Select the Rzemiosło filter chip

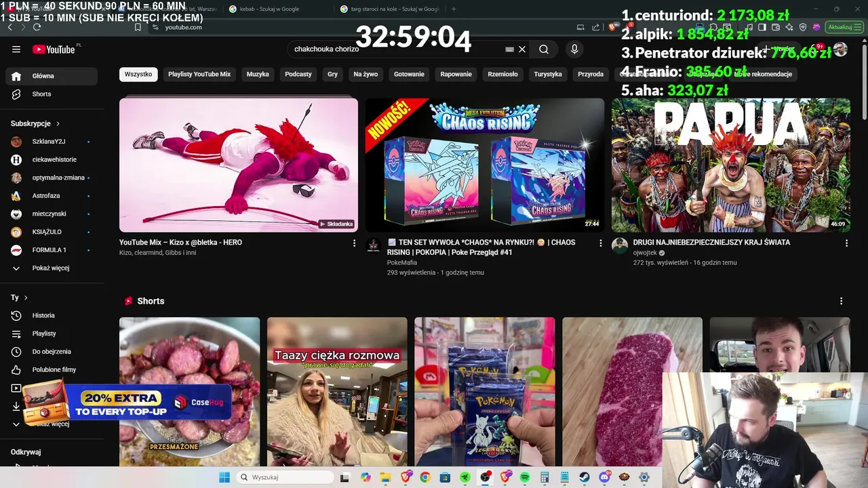point(502,74)
